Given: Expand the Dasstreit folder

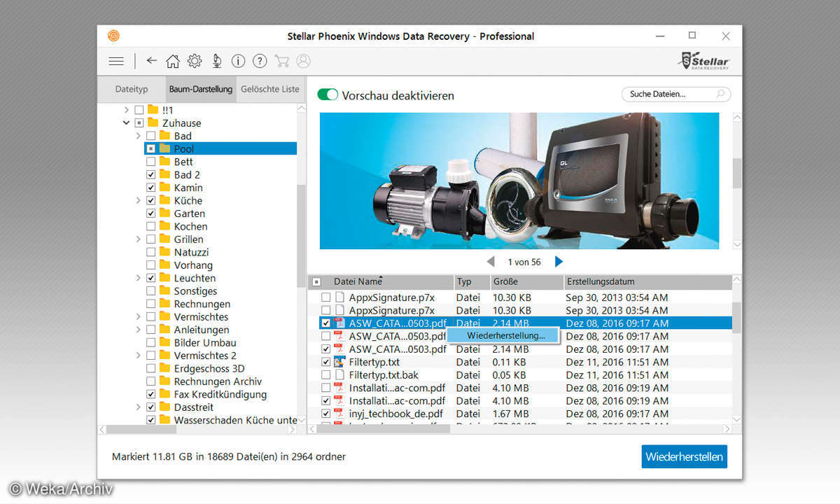Looking at the screenshot, I should click(x=138, y=407).
